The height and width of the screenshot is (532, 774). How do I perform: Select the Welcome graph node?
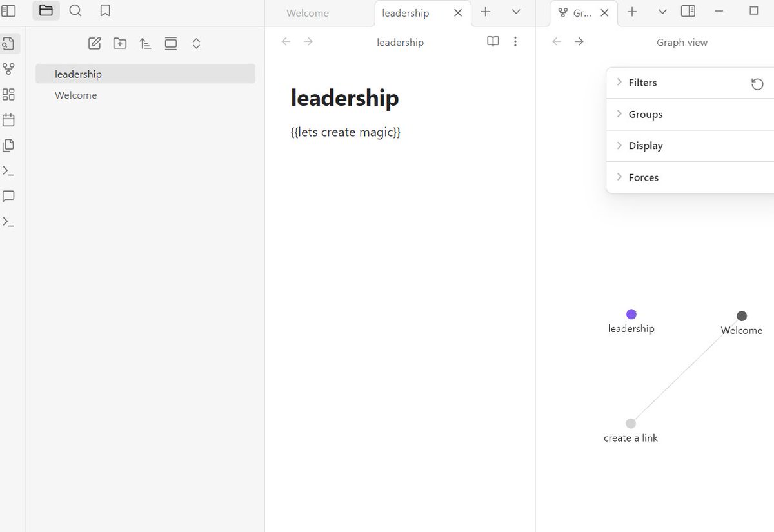[x=742, y=316]
